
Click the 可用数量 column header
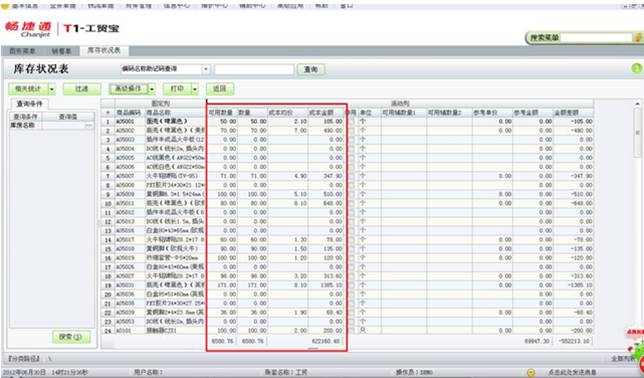tap(221, 113)
